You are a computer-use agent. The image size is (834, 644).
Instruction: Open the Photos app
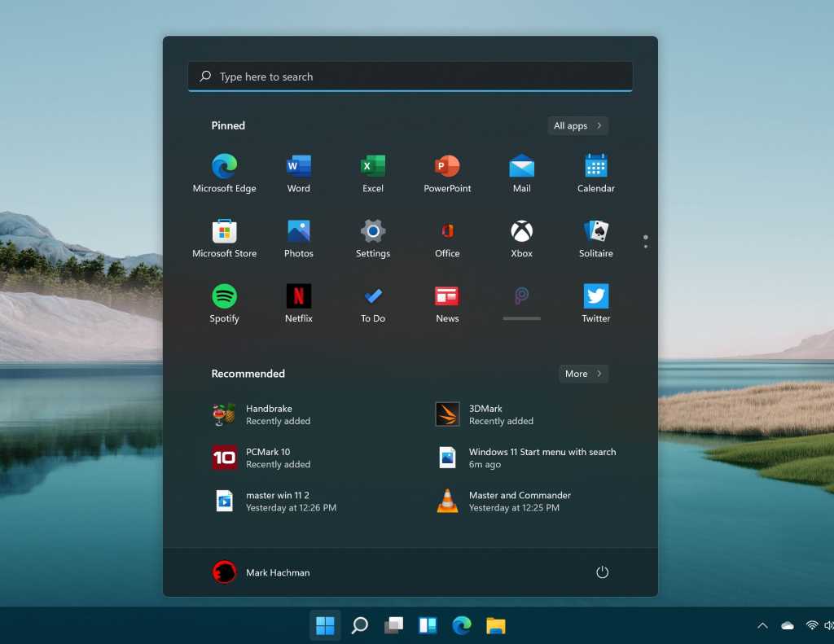point(298,239)
